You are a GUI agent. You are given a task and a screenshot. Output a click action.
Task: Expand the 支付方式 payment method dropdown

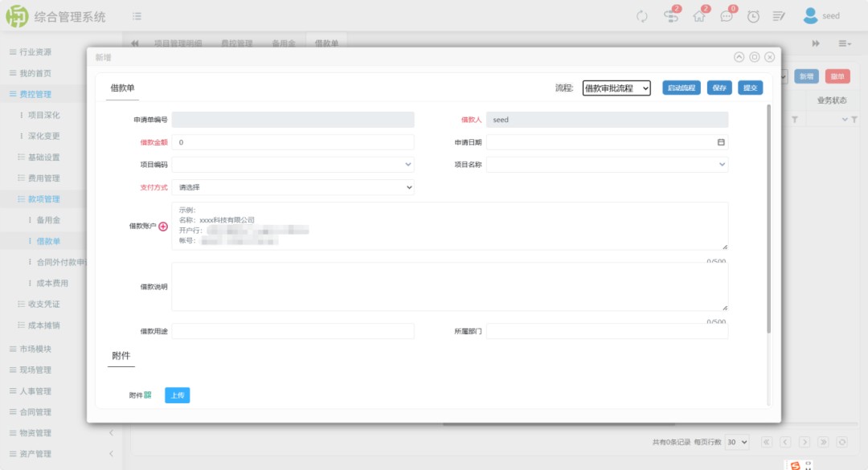293,187
